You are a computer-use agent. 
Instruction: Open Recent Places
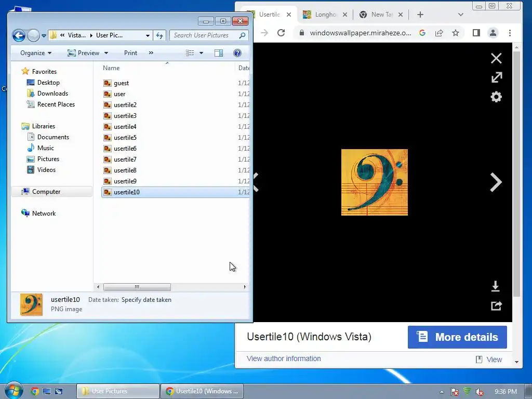56,104
